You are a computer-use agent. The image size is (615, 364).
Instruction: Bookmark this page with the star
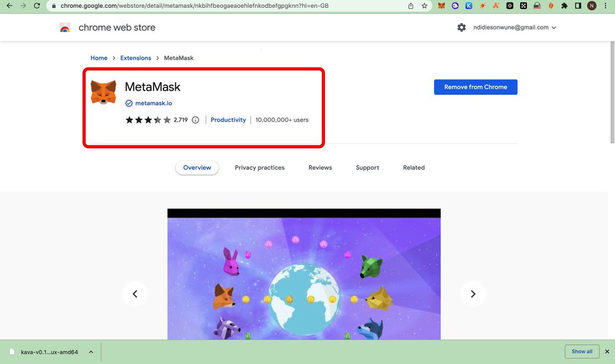tap(424, 6)
